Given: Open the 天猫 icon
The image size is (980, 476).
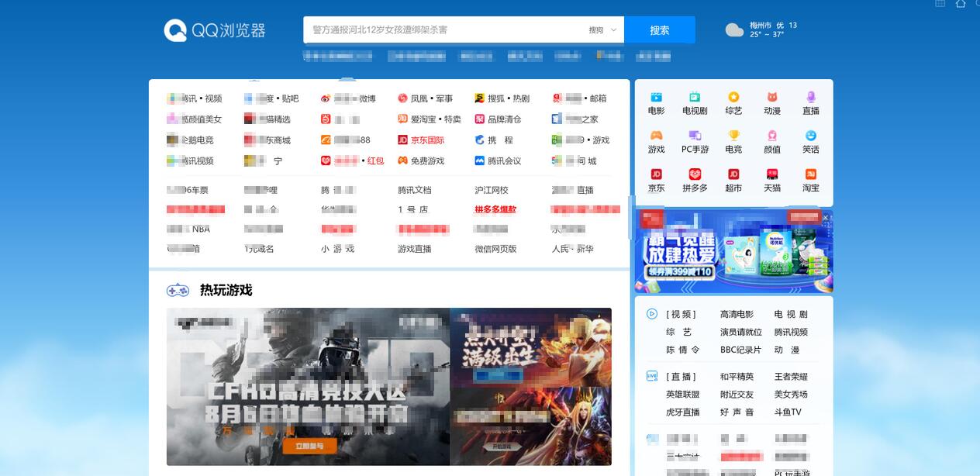Looking at the screenshot, I should pos(772,174).
